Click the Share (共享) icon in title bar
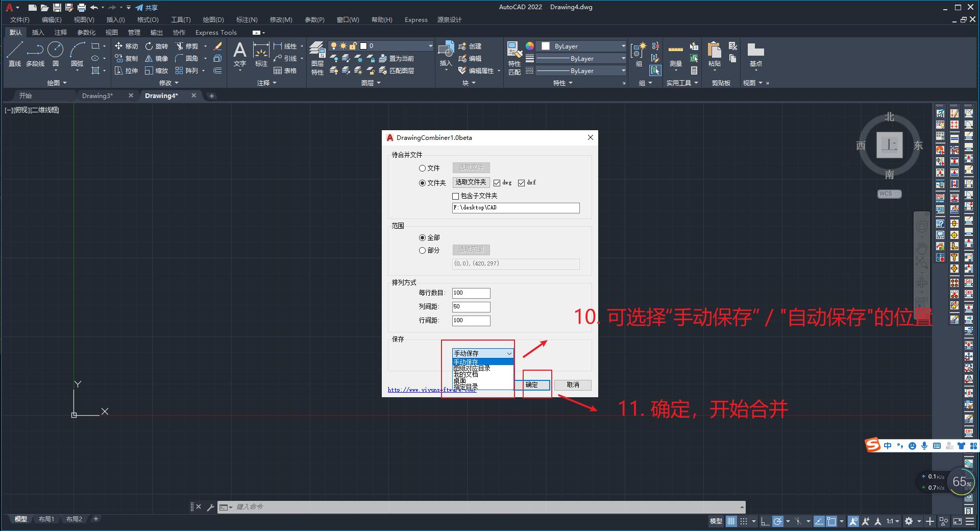This screenshot has height=531, width=980. (x=146, y=8)
